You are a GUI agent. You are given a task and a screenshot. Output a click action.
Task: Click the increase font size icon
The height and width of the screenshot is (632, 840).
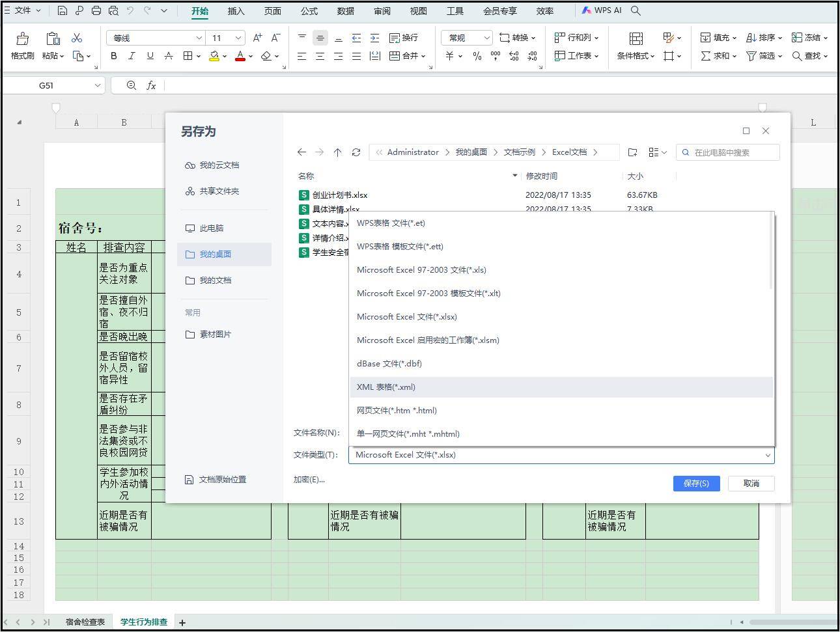pyautogui.click(x=257, y=38)
